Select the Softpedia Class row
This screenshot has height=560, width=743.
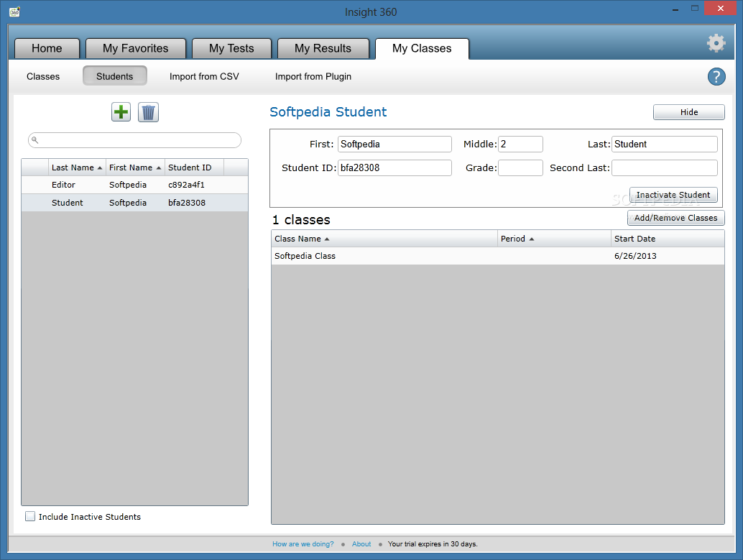(x=497, y=256)
